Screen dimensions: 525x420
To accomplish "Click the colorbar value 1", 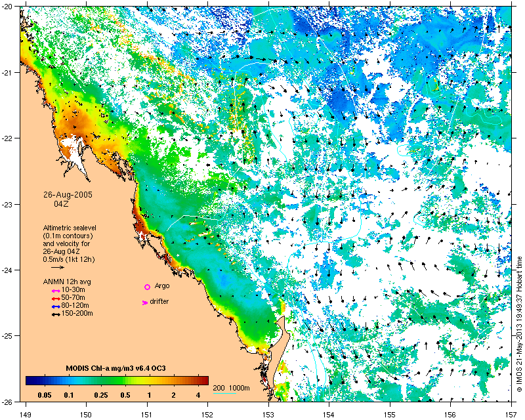I will (150, 396).
